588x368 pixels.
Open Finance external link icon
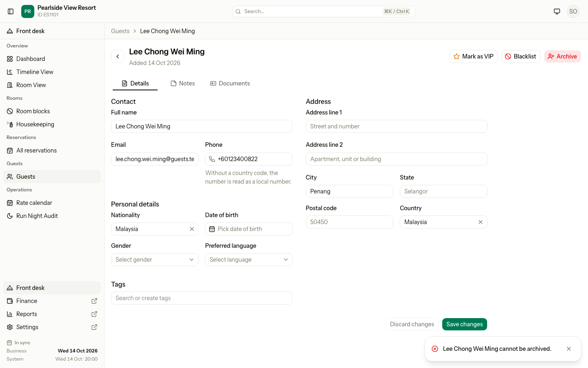coord(94,301)
